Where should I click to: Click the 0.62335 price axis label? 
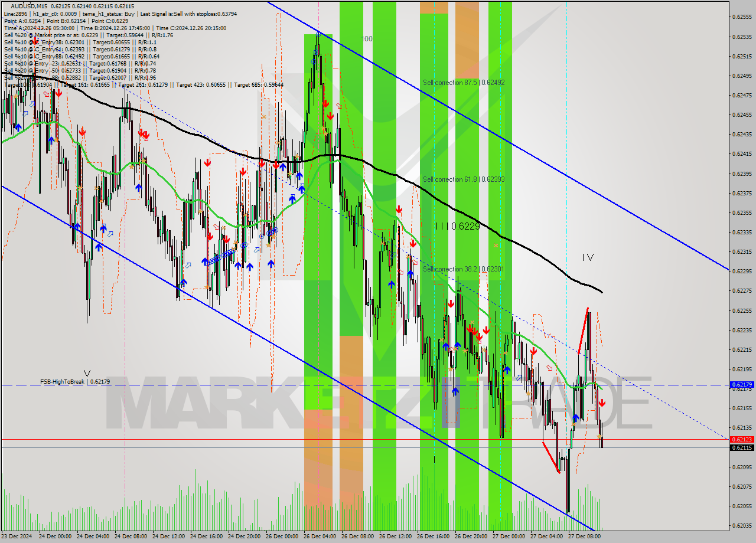(742, 232)
